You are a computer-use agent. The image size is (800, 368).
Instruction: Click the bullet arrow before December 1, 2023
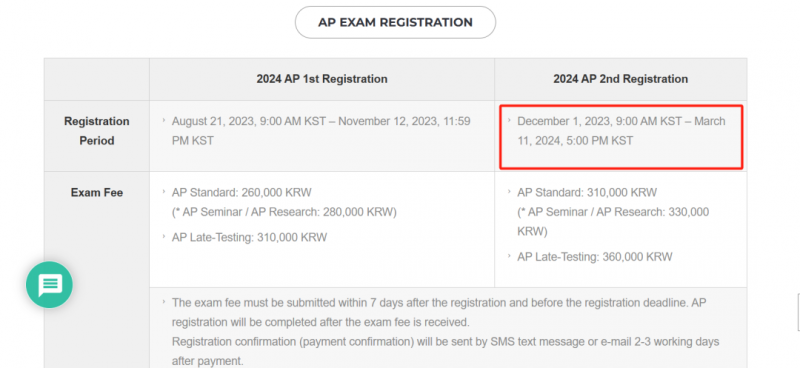[x=509, y=120]
